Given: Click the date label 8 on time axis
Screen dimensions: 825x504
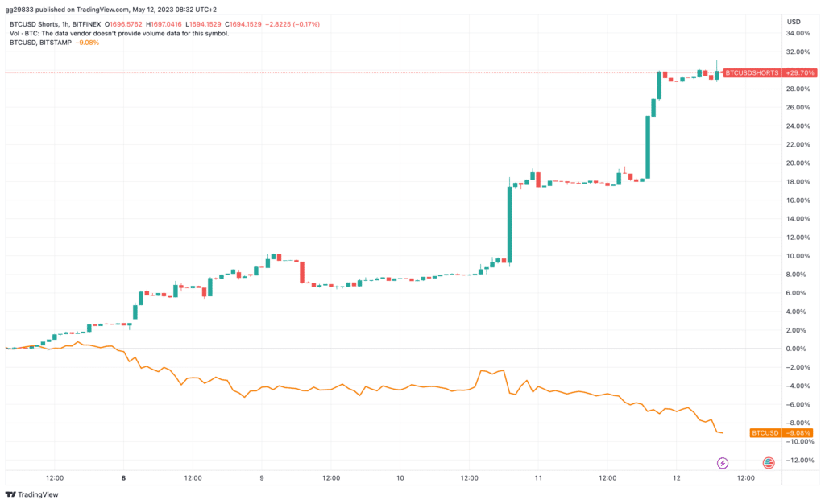Looking at the screenshot, I should click(x=123, y=478).
